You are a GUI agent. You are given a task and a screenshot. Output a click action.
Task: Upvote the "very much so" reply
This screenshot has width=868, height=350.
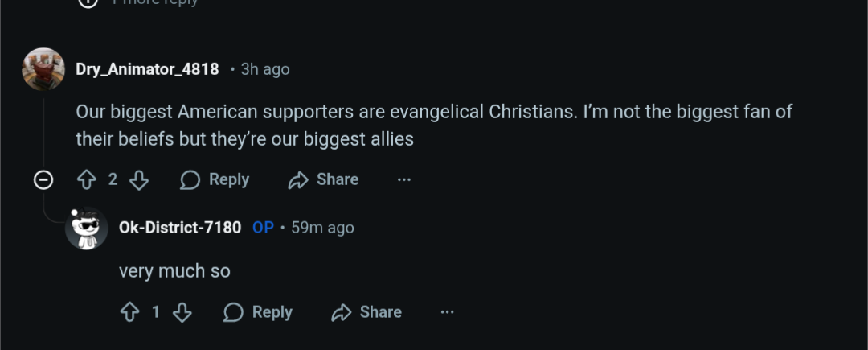point(129,312)
